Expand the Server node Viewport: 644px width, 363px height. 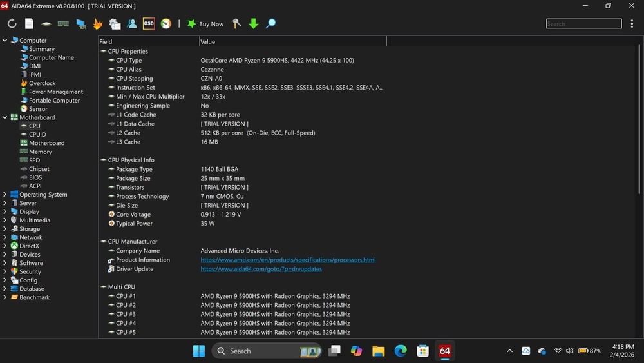tap(5, 203)
